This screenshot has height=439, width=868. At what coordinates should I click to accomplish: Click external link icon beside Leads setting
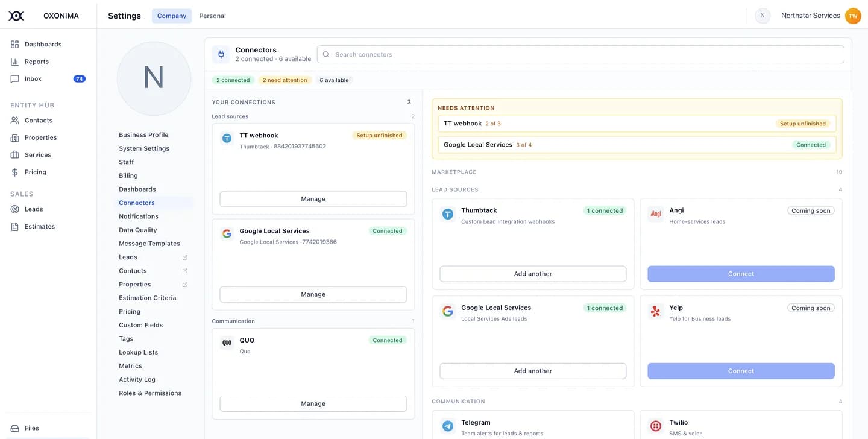pyautogui.click(x=185, y=257)
